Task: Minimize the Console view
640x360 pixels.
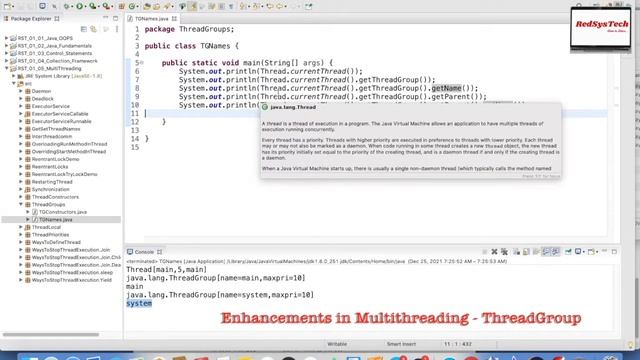Action: coord(604,251)
